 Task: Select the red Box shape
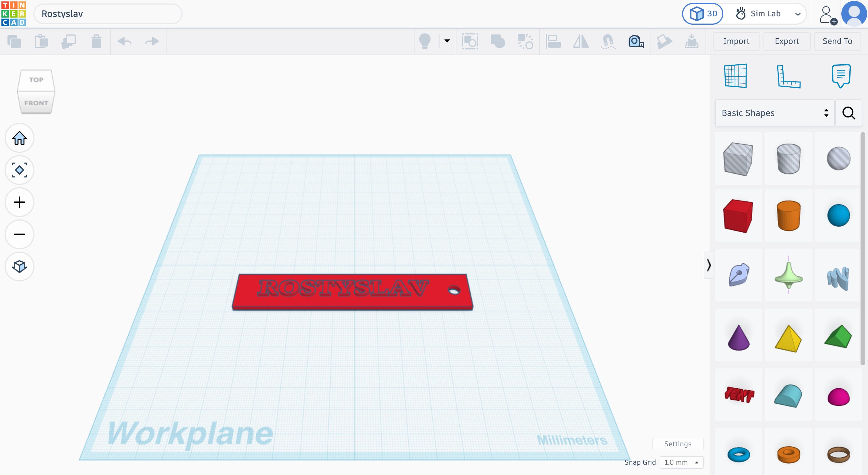point(738,216)
